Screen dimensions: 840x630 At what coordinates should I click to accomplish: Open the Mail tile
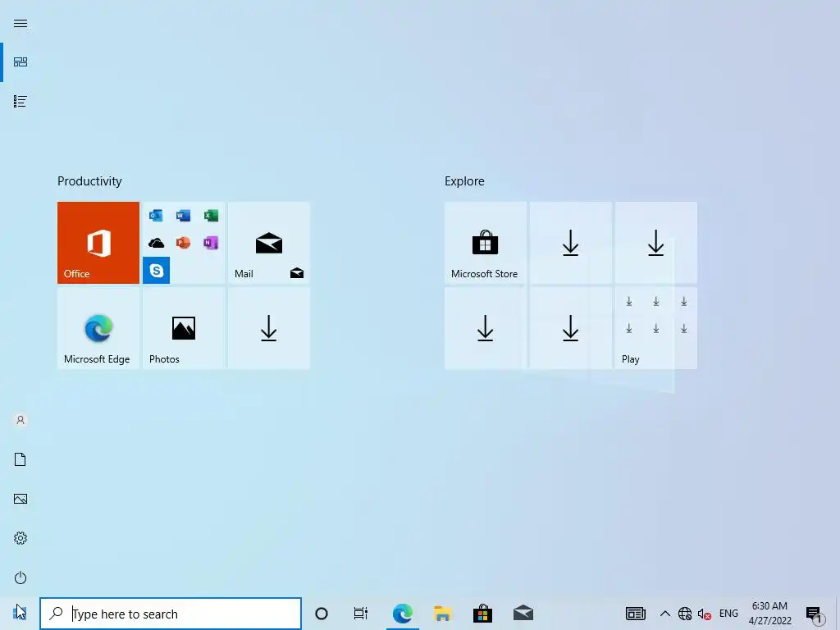click(x=269, y=243)
